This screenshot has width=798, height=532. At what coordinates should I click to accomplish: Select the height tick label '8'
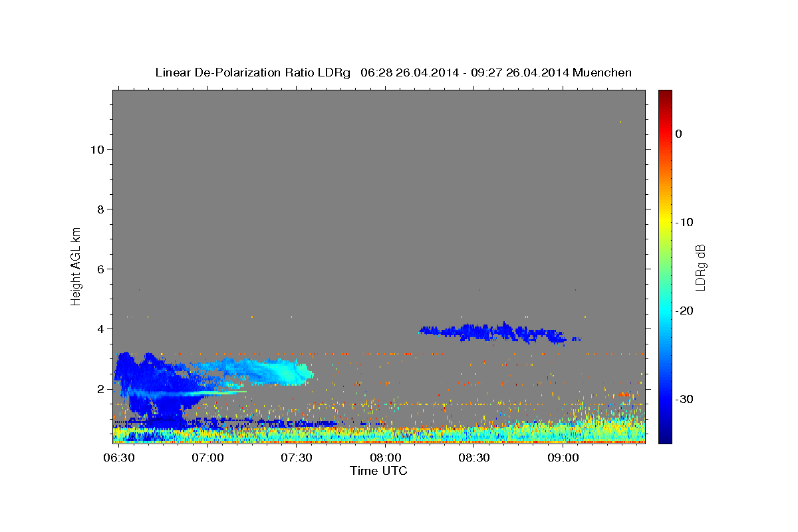(x=100, y=209)
